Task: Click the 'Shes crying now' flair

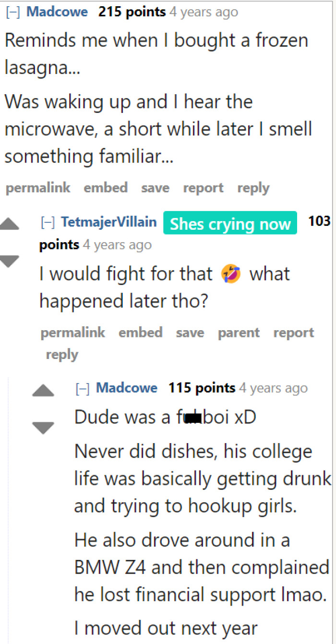Action: point(230,224)
